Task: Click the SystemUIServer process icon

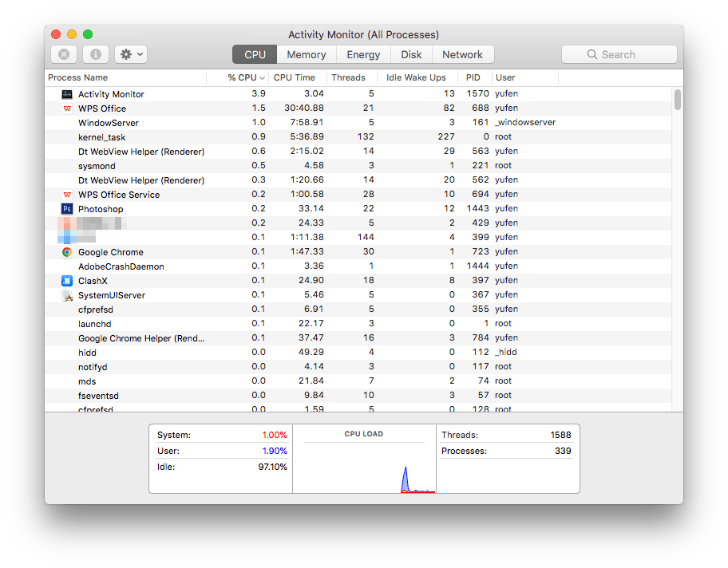Action: tap(67, 294)
